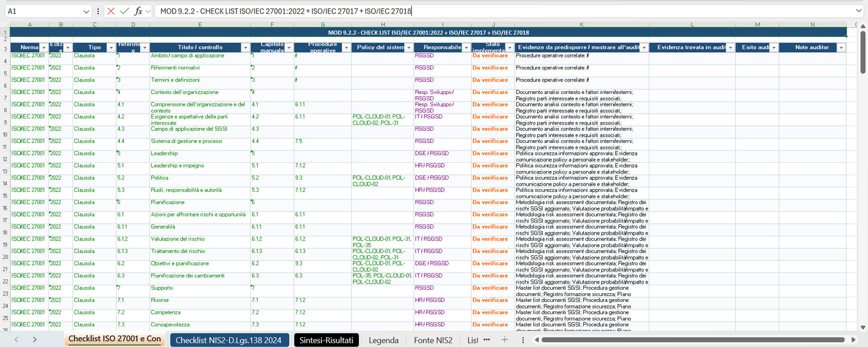Go to the Legenda sheet tab
The width and height of the screenshot is (868, 347).
coord(384,340)
